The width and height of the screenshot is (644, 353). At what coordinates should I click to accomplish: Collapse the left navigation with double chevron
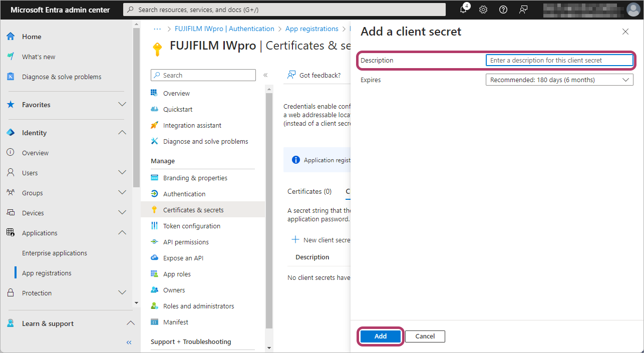point(129,342)
